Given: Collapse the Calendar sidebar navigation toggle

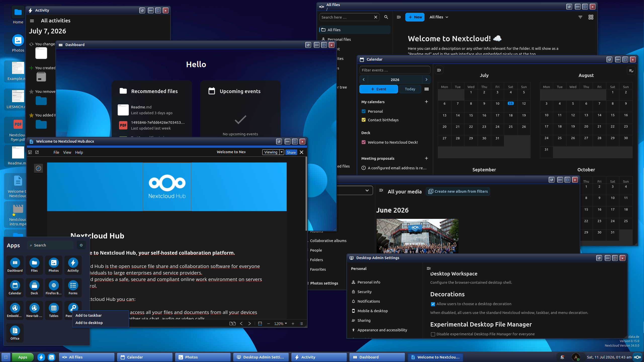Looking at the screenshot, I should (x=439, y=70).
